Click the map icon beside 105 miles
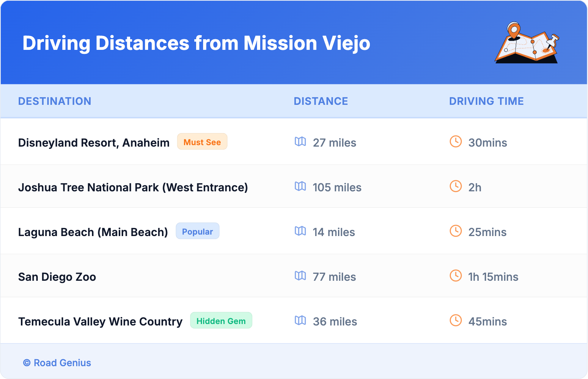 coord(300,186)
